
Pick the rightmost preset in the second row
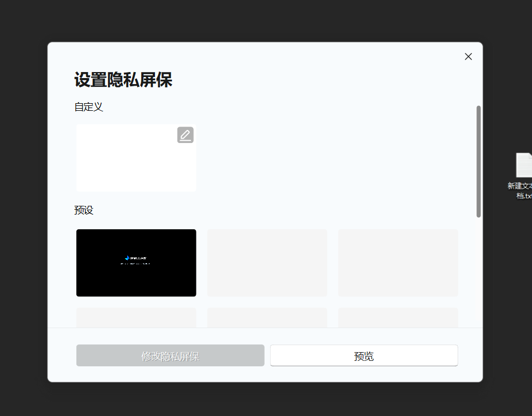click(398, 318)
